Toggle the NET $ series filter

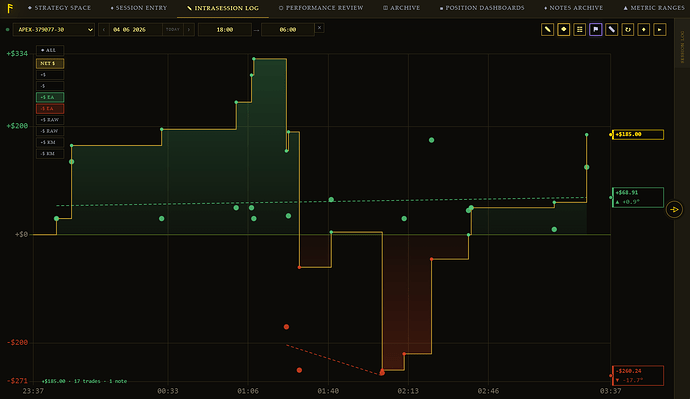(x=50, y=63)
